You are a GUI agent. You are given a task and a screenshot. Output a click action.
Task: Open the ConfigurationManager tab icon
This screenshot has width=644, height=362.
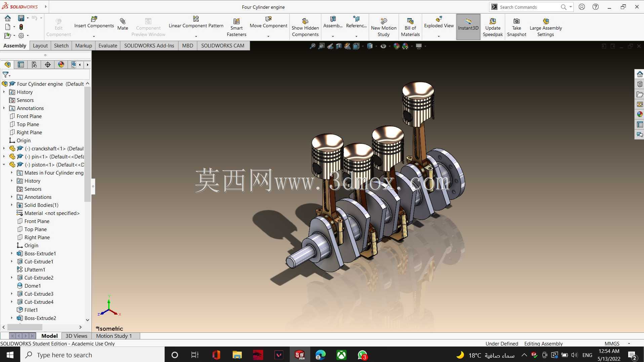point(34,65)
